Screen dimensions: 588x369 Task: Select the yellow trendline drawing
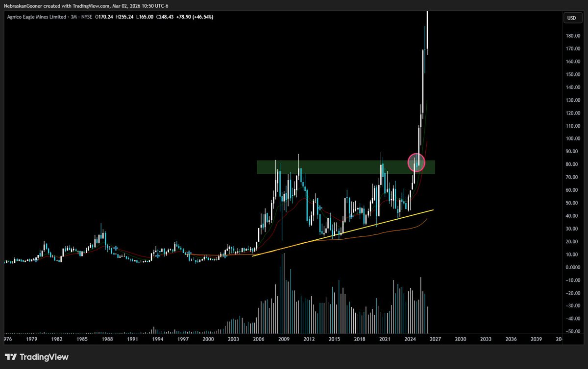343,232
